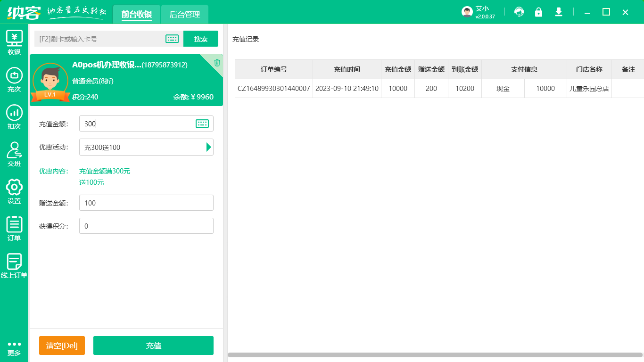
Task: Open the 交班 shift-change panel
Action: [x=14, y=154]
